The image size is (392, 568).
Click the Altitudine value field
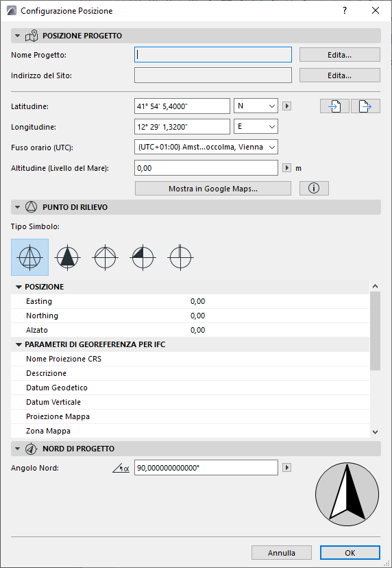(x=206, y=168)
